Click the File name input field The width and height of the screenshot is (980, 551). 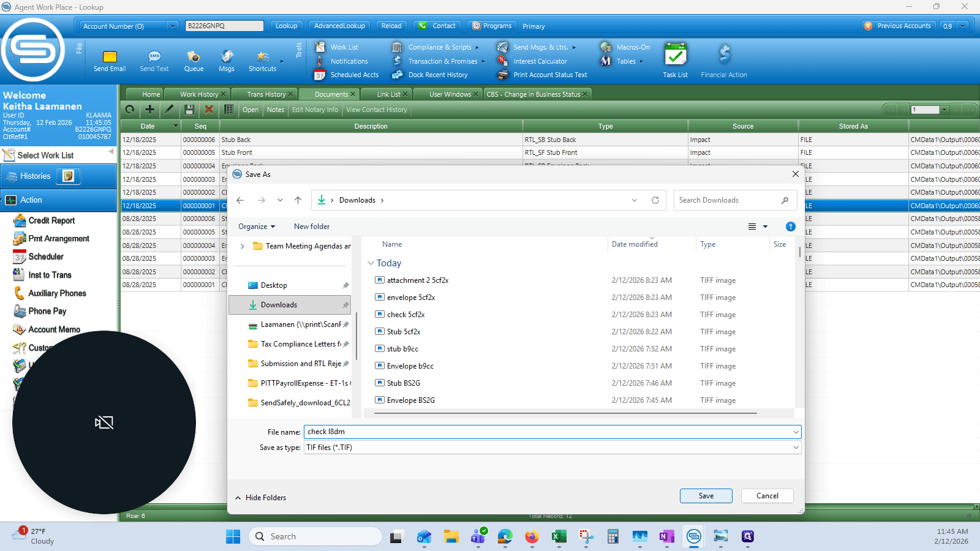[x=548, y=432]
